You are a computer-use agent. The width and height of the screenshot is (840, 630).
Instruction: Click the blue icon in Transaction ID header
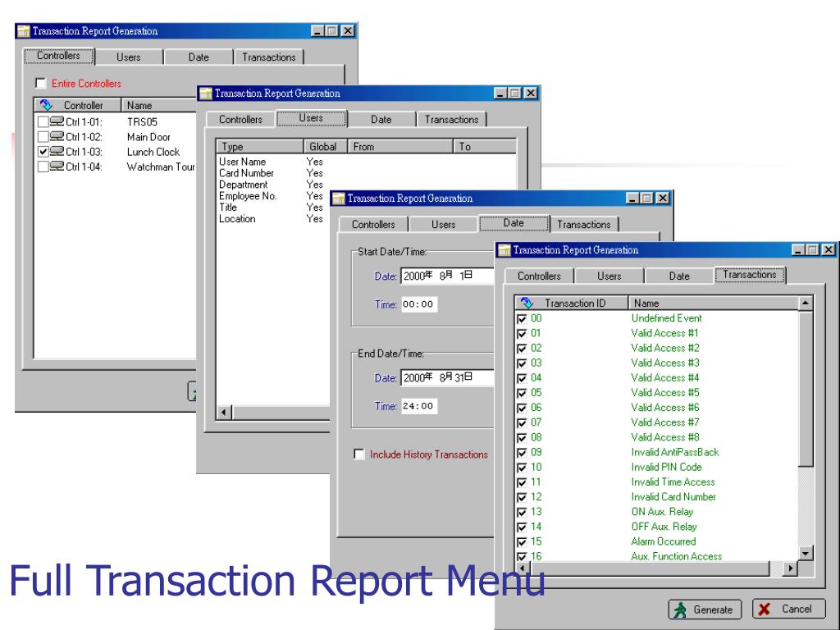click(527, 303)
